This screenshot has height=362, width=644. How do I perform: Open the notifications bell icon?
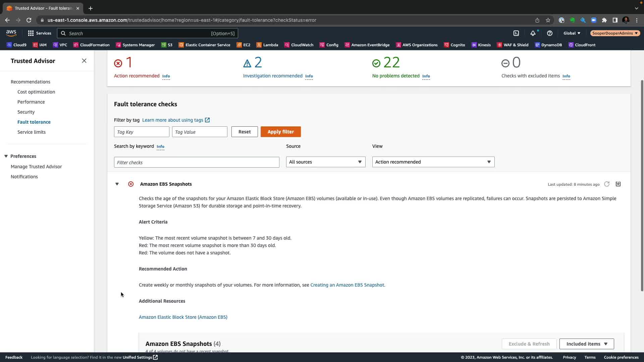pyautogui.click(x=533, y=33)
